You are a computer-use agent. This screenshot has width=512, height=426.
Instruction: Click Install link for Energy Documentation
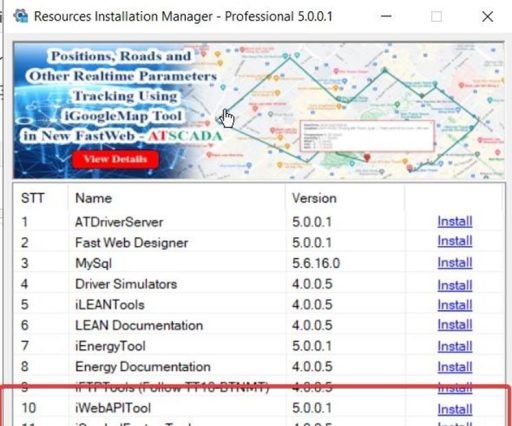[x=455, y=367]
